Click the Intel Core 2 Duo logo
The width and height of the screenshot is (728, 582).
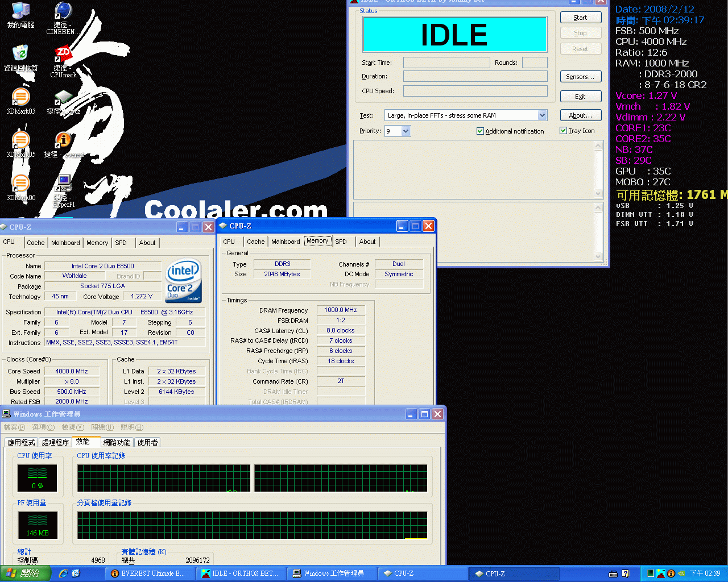pos(183,281)
